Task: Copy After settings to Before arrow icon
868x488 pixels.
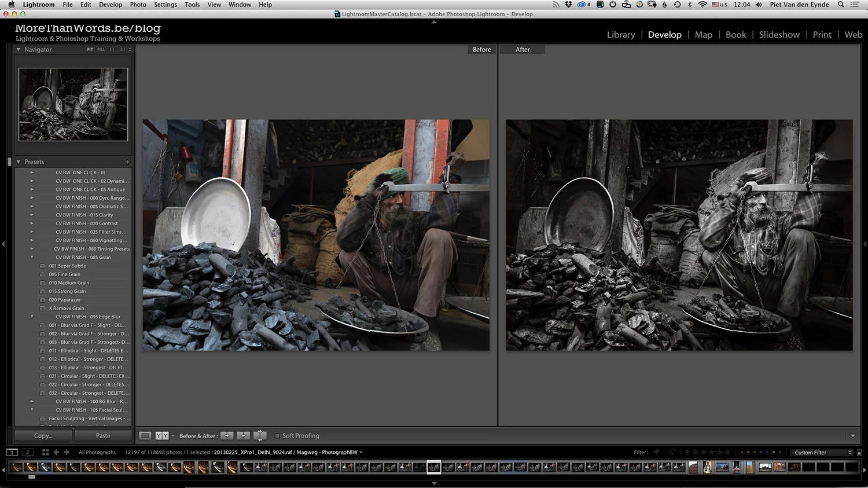Action: pyautogui.click(x=244, y=436)
